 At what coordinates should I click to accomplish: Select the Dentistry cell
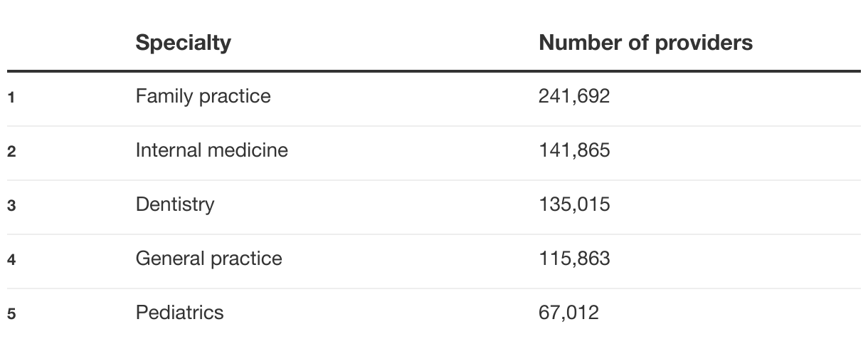[174, 204]
